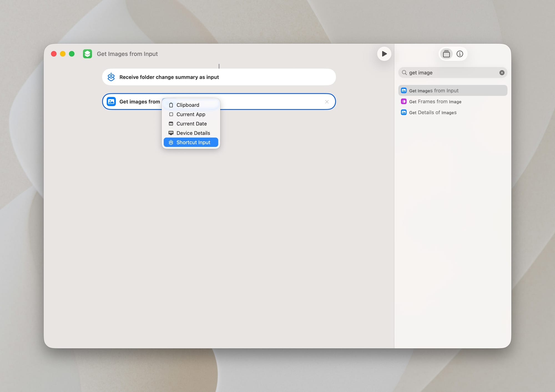Pick Current App in the variable list

click(x=191, y=114)
